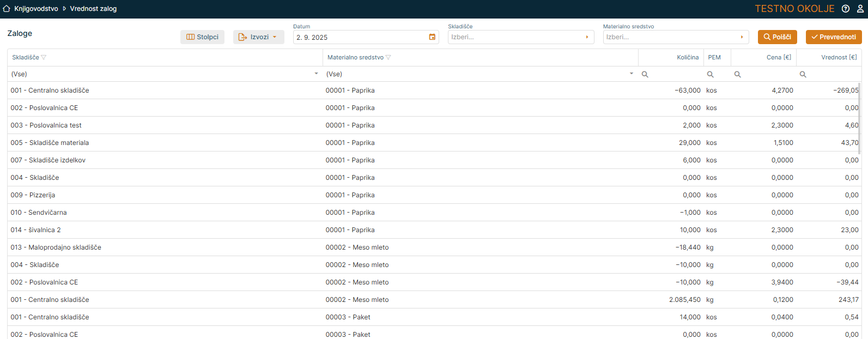This screenshot has height=339, width=868.
Task: Open the Skladišče Izberi dropdown
Action: 520,37
